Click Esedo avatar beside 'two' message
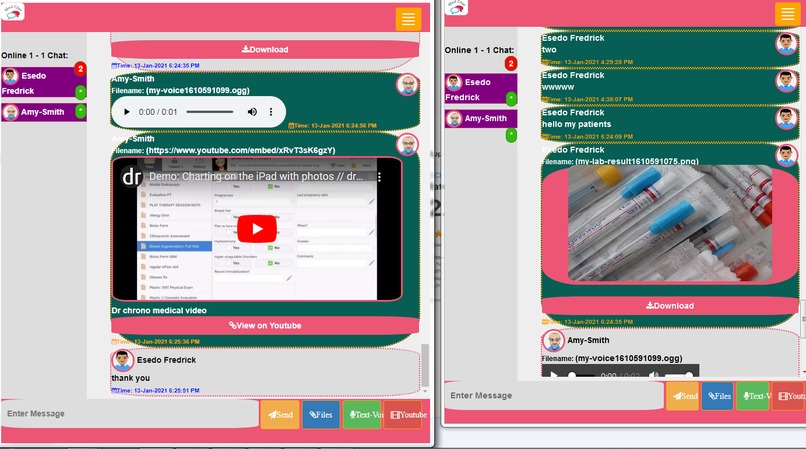The height and width of the screenshot is (449, 806). [786, 44]
